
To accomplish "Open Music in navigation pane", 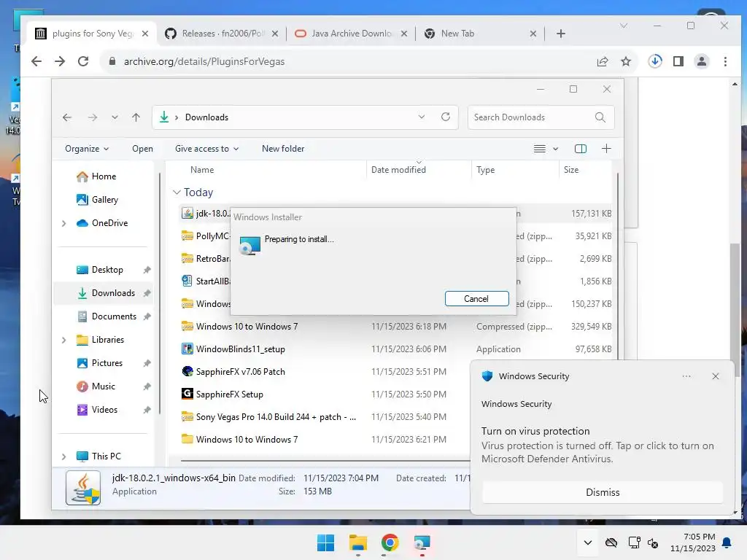I will tap(103, 386).
